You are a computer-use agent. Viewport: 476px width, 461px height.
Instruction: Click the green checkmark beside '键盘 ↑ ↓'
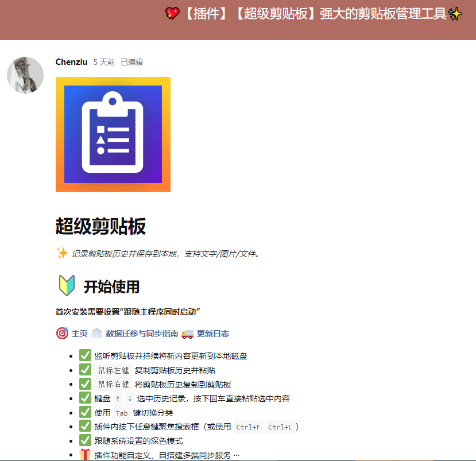pos(85,398)
